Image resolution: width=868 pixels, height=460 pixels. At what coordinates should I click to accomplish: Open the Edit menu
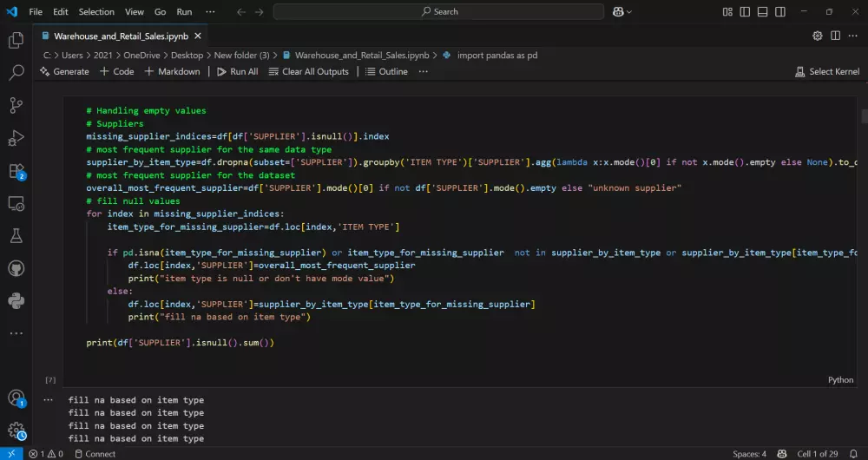click(61, 11)
